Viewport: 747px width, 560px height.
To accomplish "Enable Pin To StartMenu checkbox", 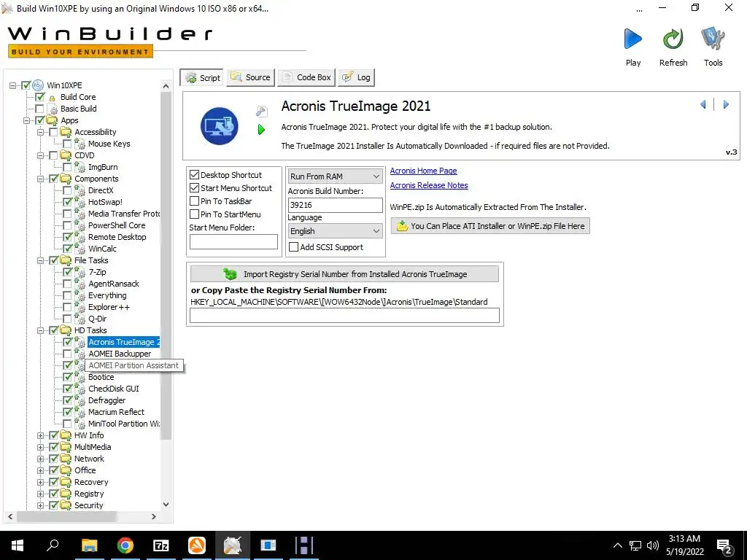I will pos(194,214).
